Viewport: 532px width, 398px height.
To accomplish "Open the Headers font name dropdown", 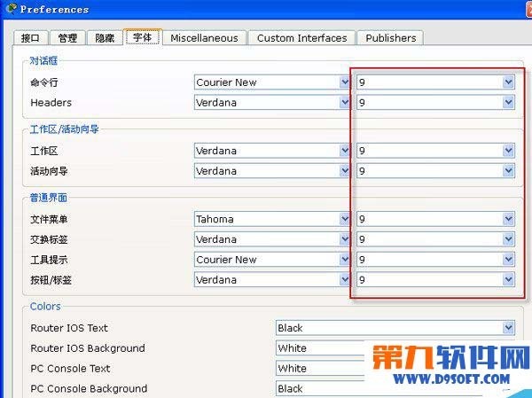I will click(344, 103).
